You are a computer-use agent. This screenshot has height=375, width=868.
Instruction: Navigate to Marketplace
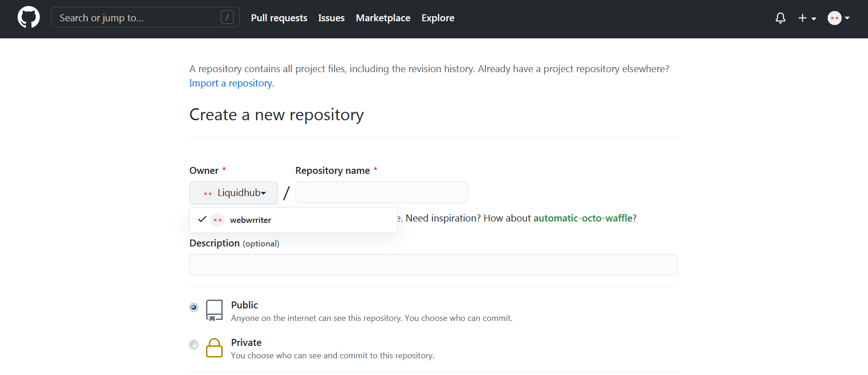pyautogui.click(x=383, y=18)
